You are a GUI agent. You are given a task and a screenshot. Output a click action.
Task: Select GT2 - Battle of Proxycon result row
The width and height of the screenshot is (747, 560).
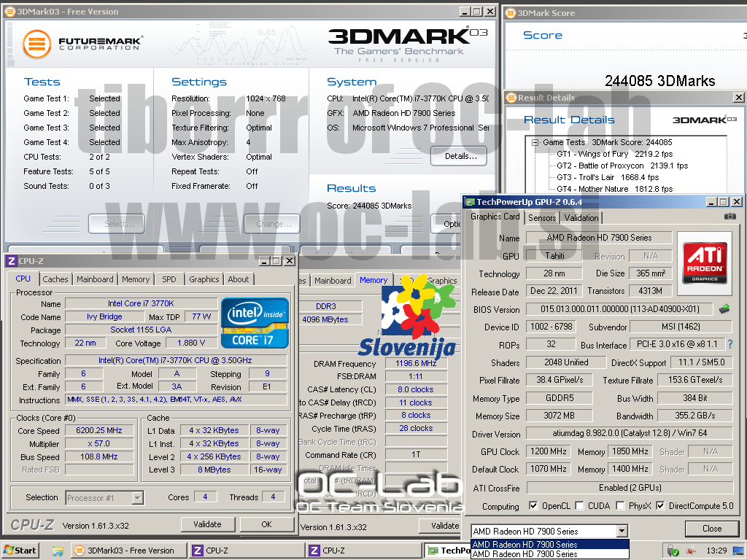[622, 166]
